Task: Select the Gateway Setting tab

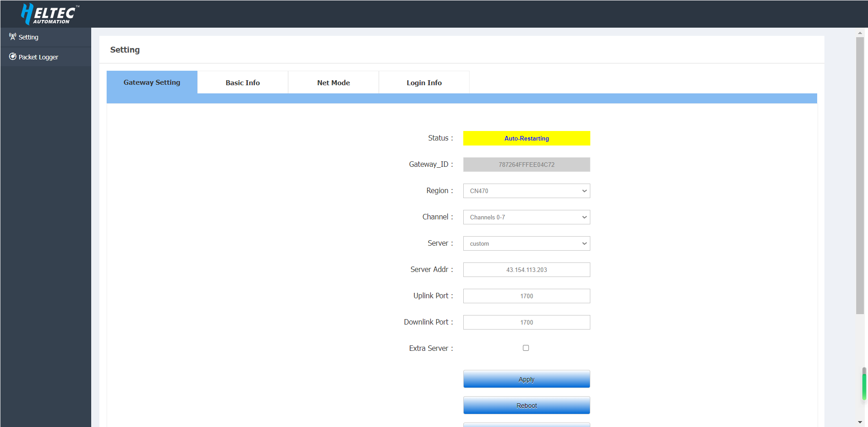Action: tap(152, 82)
